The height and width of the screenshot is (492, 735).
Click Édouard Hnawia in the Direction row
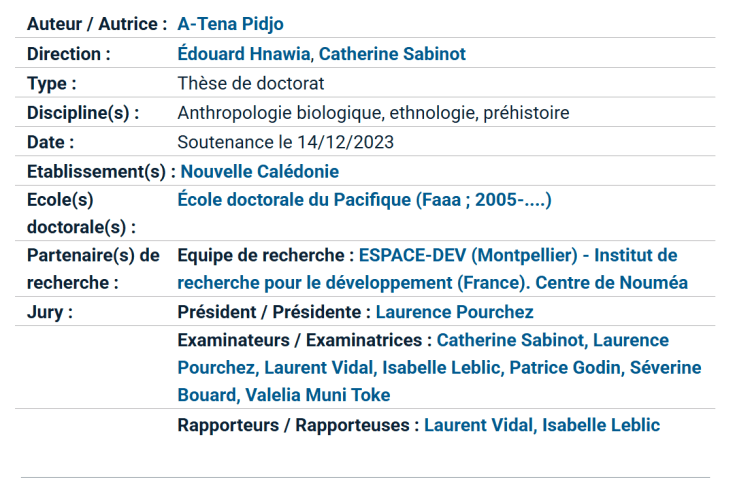coord(243,54)
